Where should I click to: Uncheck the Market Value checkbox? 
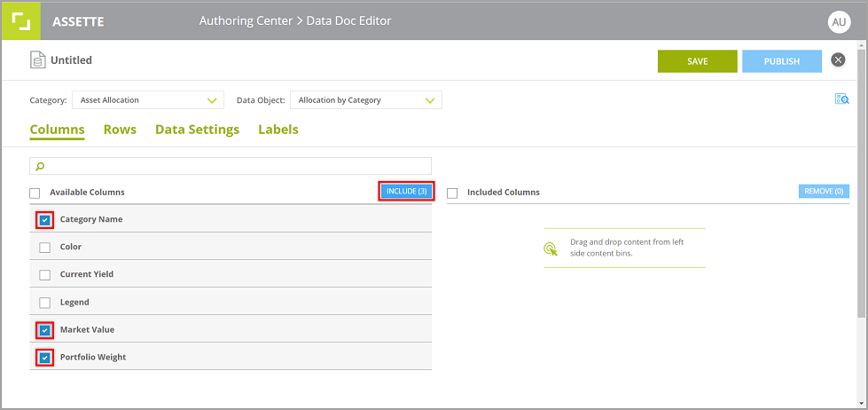click(45, 330)
